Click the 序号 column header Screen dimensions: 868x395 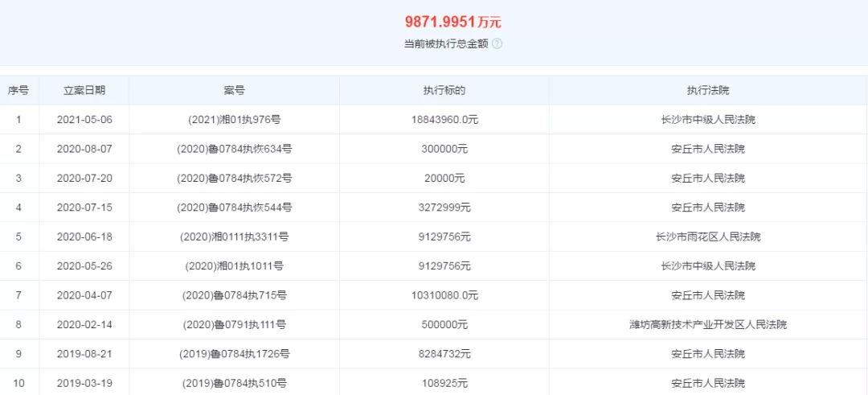pos(18,90)
